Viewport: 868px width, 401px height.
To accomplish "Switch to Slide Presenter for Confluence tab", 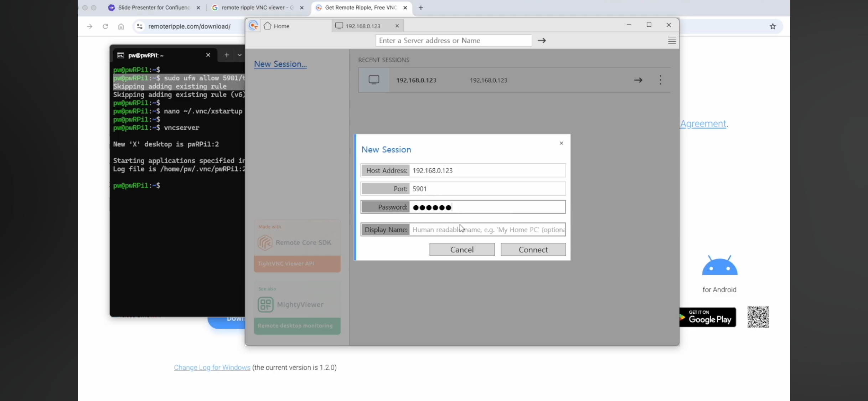I will 153,7.
